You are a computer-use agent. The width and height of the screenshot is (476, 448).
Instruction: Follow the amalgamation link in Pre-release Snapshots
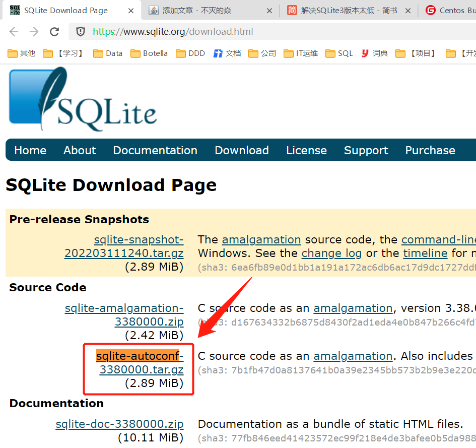(261, 240)
